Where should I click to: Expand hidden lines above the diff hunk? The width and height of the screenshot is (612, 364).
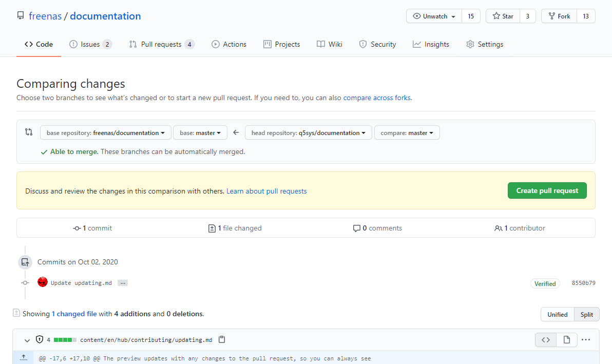(23, 358)
